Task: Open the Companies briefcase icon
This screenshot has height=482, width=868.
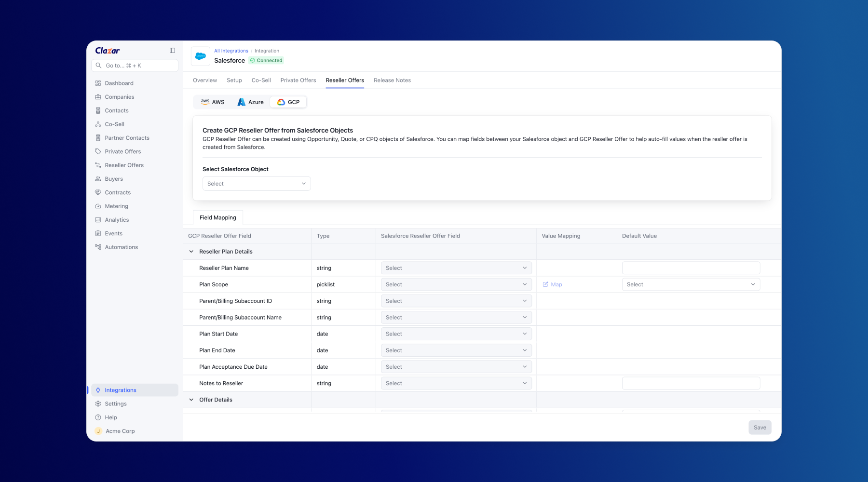Action: [x=98, y=97]
